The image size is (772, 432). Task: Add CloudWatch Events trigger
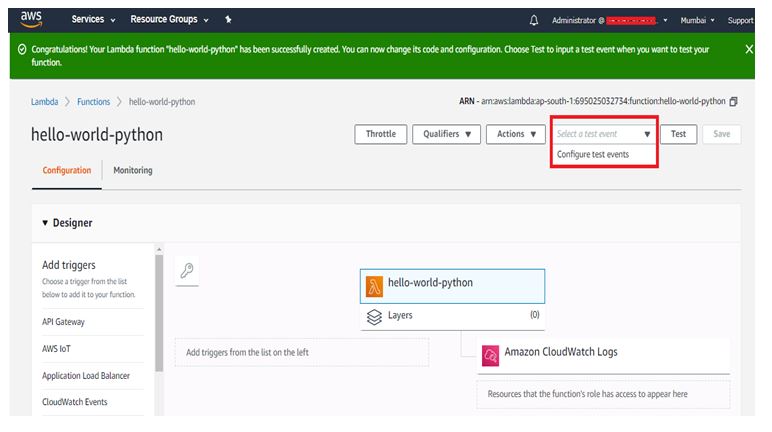coord(74,402)
